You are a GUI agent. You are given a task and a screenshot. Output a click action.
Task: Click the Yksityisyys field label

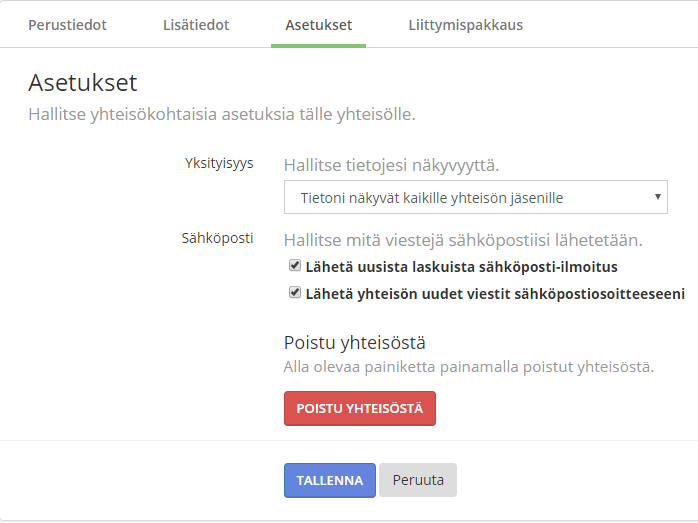click(218, 163)
